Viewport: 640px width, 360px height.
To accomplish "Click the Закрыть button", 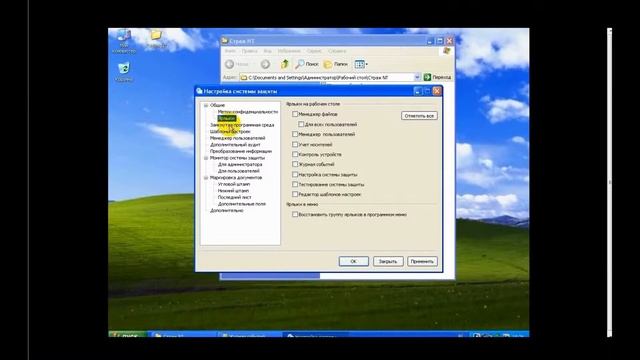I will [388, 261].
